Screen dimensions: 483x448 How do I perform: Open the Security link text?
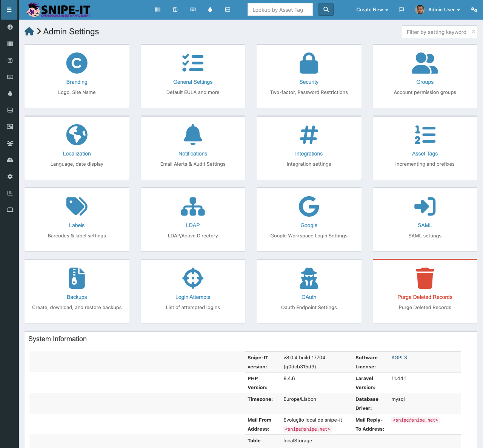(309, 82)
